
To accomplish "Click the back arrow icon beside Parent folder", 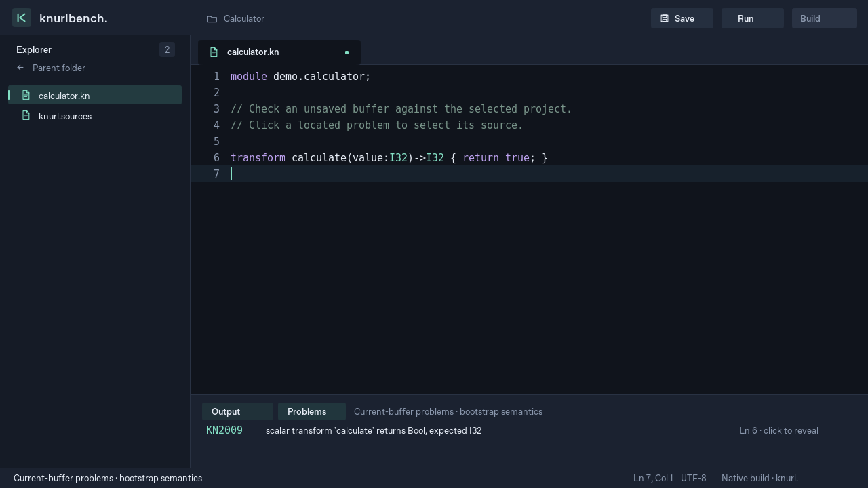I will click(x=20, y=68).
